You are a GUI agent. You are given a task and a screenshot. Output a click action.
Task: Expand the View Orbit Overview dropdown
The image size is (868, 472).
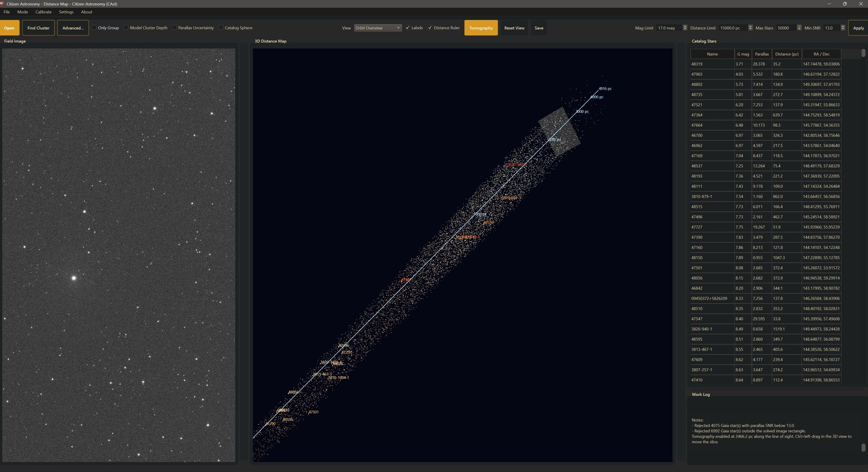coord(378,28)
